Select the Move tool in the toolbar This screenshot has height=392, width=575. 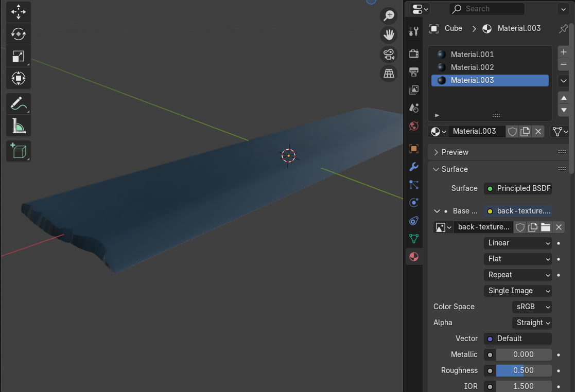(19, 12)
